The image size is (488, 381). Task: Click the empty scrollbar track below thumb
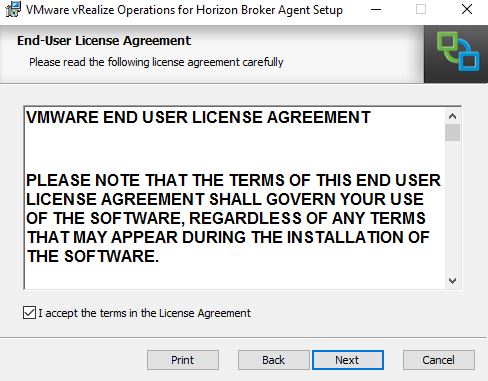(x=452, y=207)
